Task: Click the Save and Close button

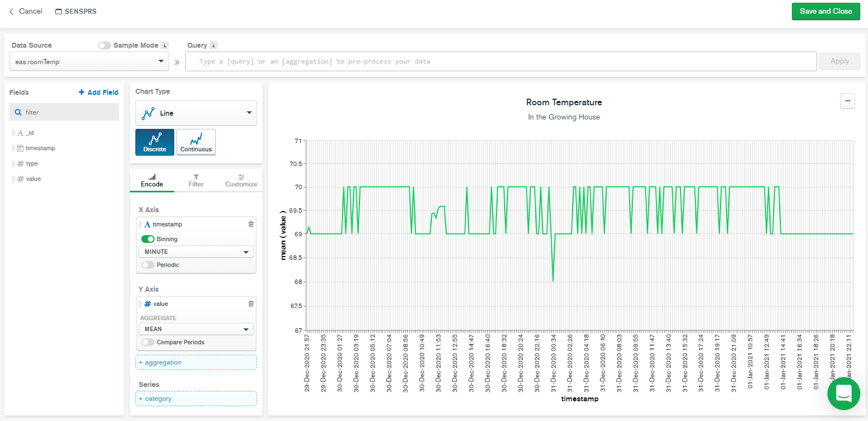Action: (825, 12)
